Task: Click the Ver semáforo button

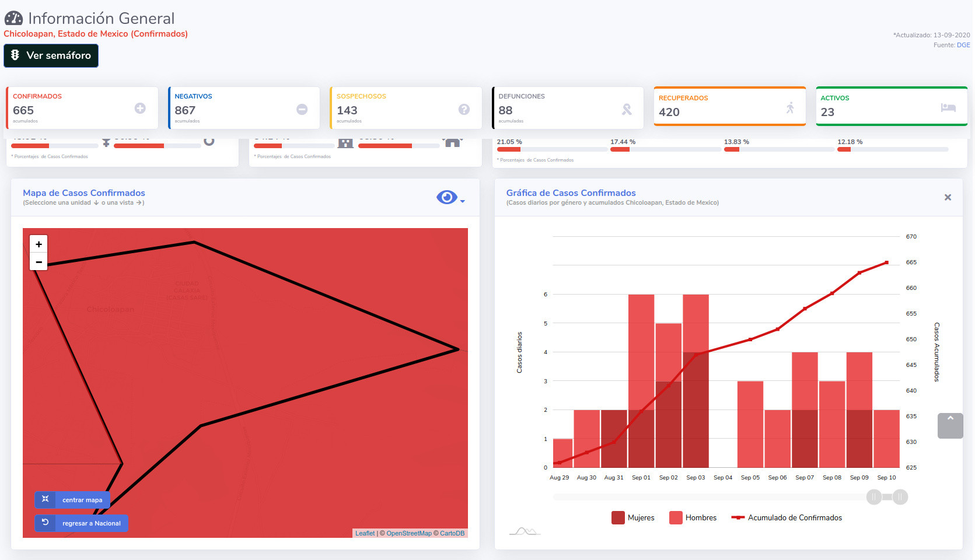Action: (51, 55)
